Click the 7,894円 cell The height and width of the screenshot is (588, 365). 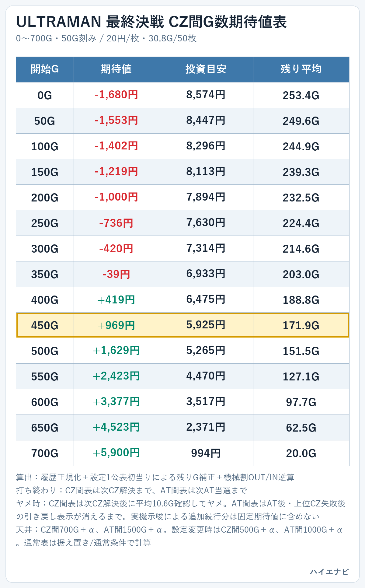click(206, 197)
